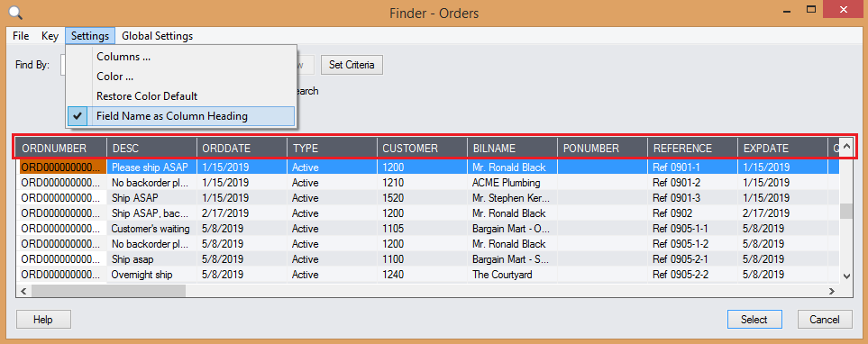Open the Global Settings menu
This screenshot has width=868, height=344.
pyautogui.click(x=157, y=36)
